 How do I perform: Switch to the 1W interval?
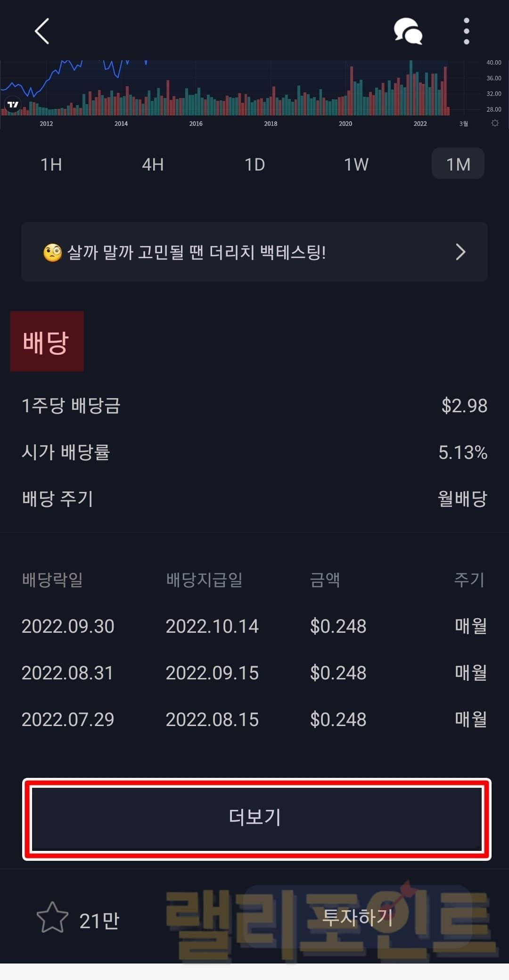(x=356, y=164)
